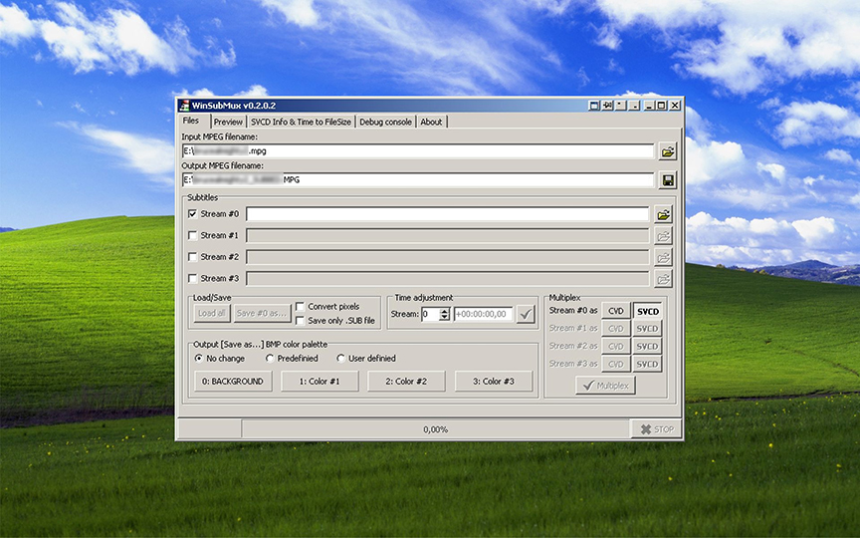
Task: Click the WinSubMux title bar app icon
Action: [185, 105]
